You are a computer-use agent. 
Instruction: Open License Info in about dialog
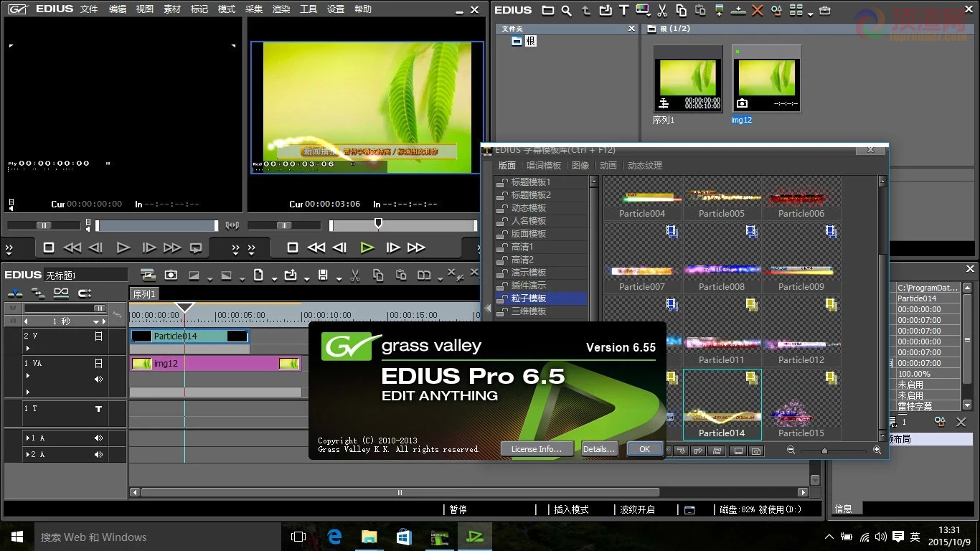point(537,449)
